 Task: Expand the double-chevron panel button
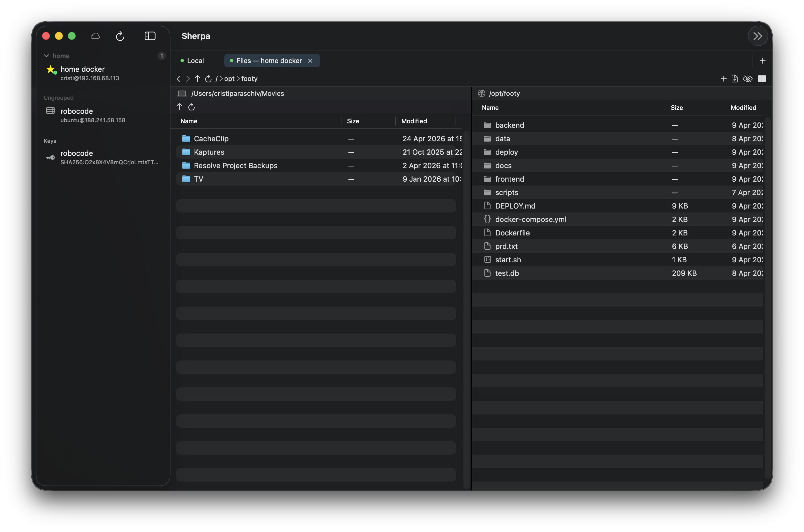pyautogui.click(x=757, y=36)
